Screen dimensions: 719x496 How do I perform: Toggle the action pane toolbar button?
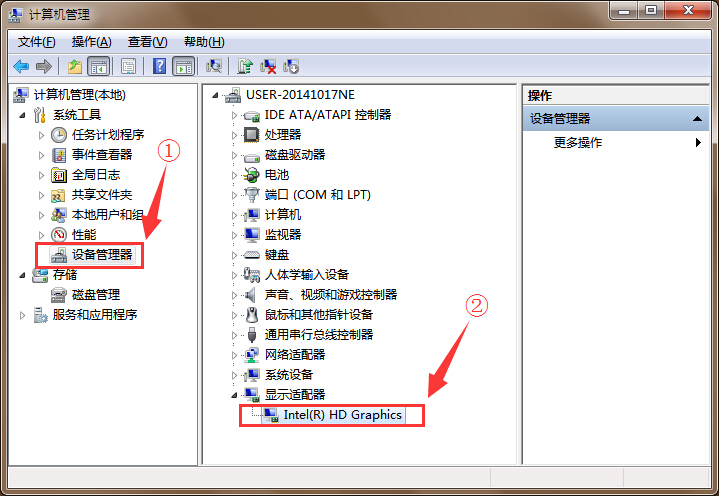click(183, 66)
